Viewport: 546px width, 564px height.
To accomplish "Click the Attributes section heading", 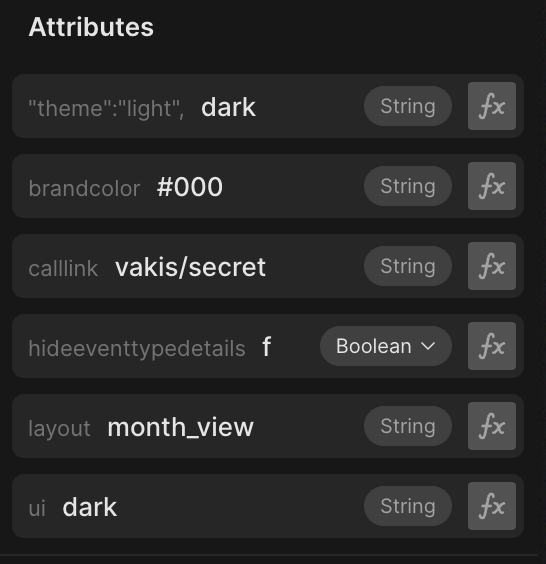I will [x=91, y=27].
